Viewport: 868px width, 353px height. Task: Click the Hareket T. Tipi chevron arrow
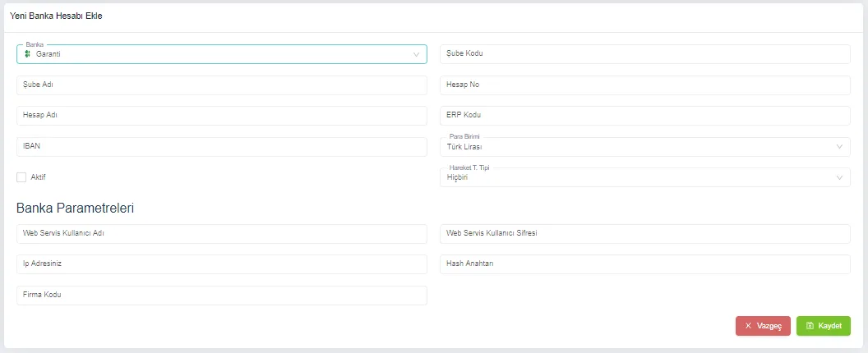[840, 177]
